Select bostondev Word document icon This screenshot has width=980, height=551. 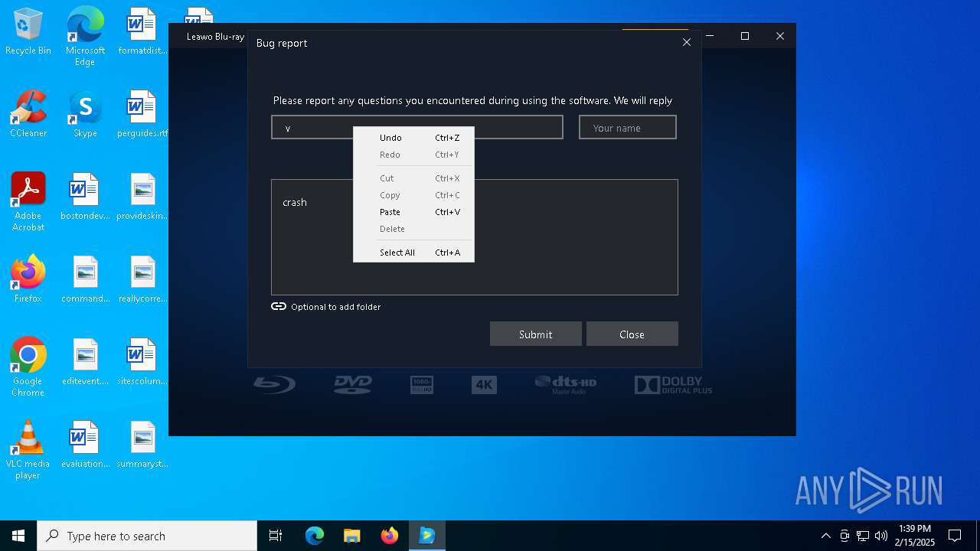[85, 197]
